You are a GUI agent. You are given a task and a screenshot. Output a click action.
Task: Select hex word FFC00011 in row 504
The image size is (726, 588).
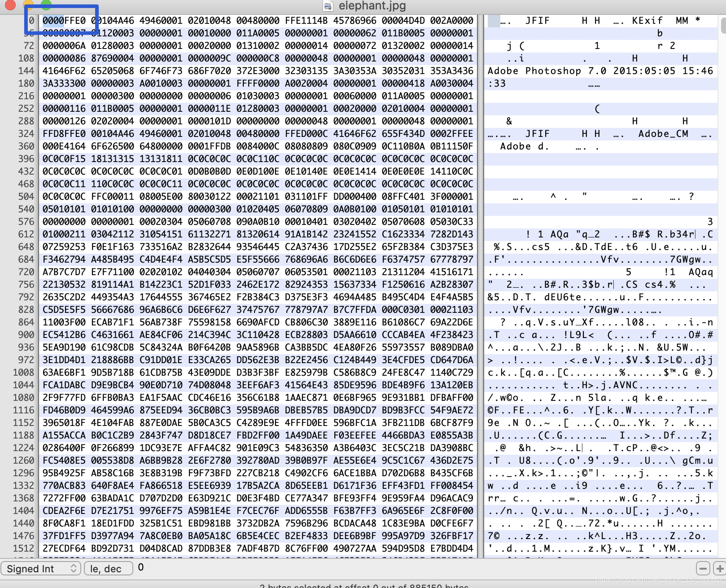click(112, 197)
